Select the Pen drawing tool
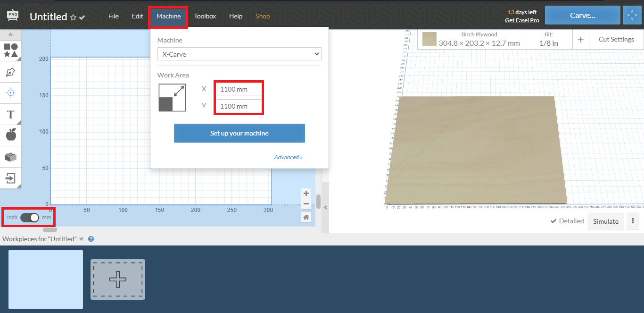This screenshot has height=313, width=644. tap(10, 72)
